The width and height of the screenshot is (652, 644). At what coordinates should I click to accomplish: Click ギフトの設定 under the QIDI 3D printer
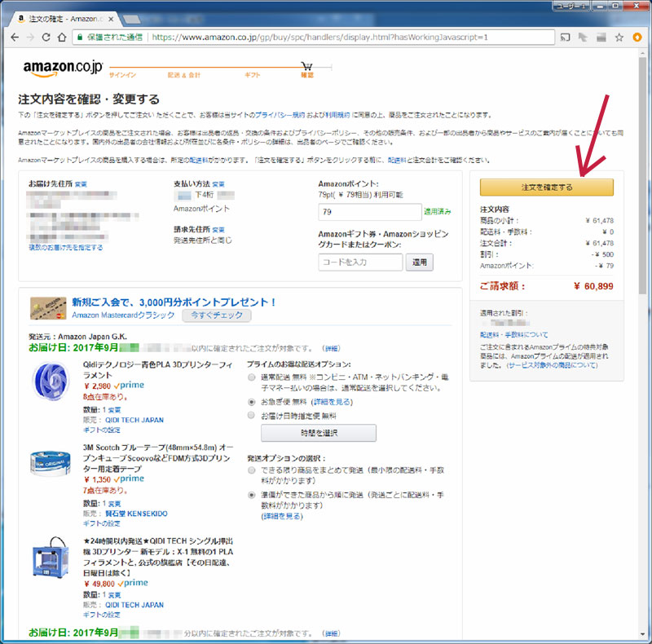pos(101,615)
